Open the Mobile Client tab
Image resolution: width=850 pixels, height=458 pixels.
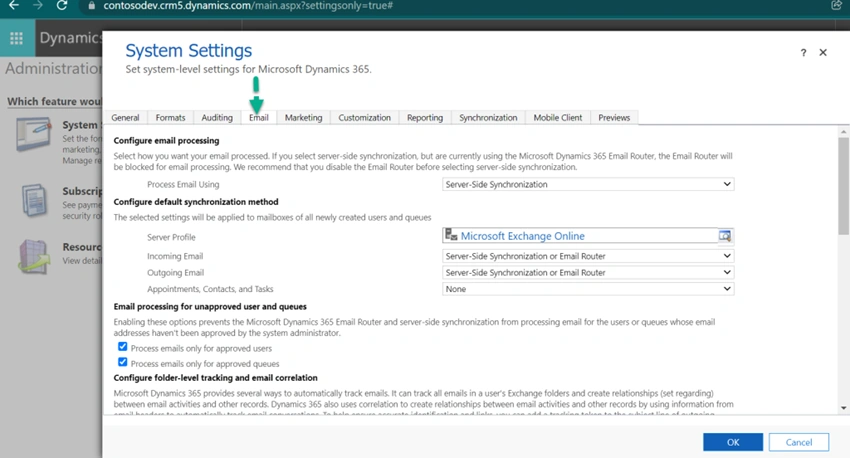(x=558, y=118)
